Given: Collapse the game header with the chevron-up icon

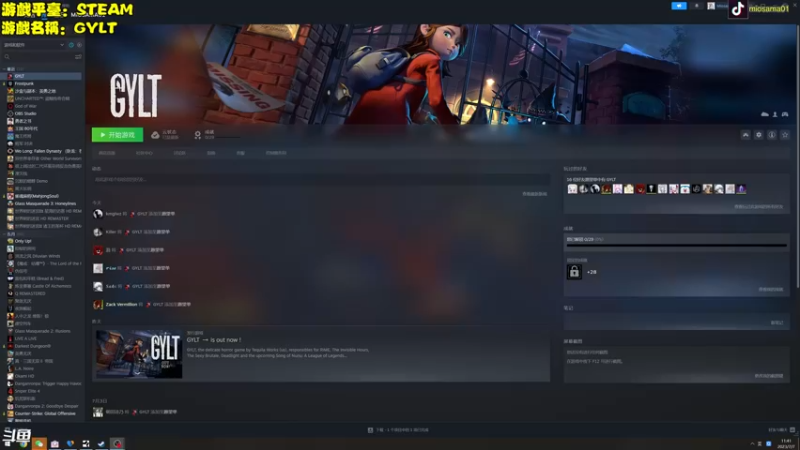Looking at the screenshot, I should (x=745, y=135).
